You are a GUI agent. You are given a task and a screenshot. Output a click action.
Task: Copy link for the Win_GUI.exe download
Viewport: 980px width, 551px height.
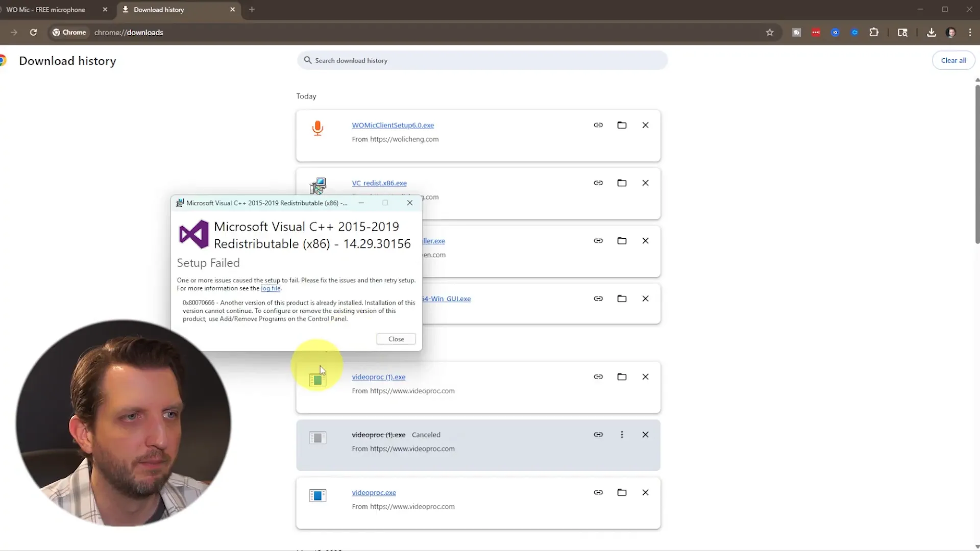coord(598,298)
